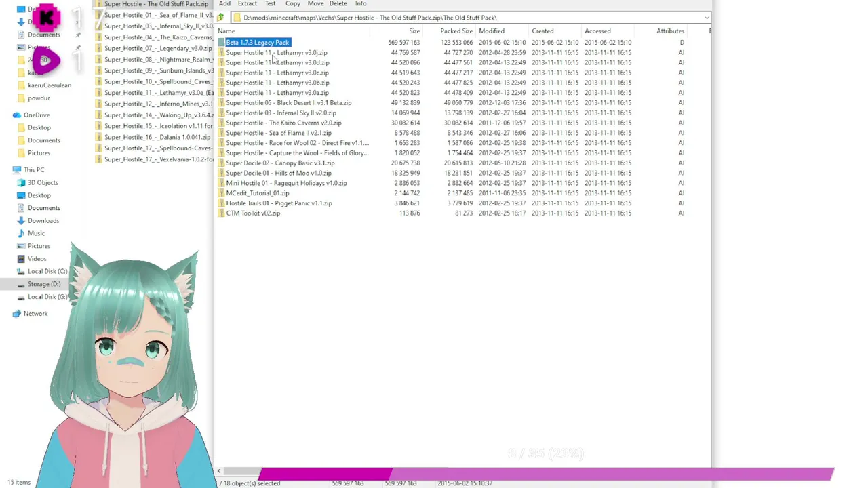Screen dimensions: 868x488
Task: Click the zip icon of Super Docile 02 - Canopy Basic
Action: pyautogui.click(x=221, y=163)
